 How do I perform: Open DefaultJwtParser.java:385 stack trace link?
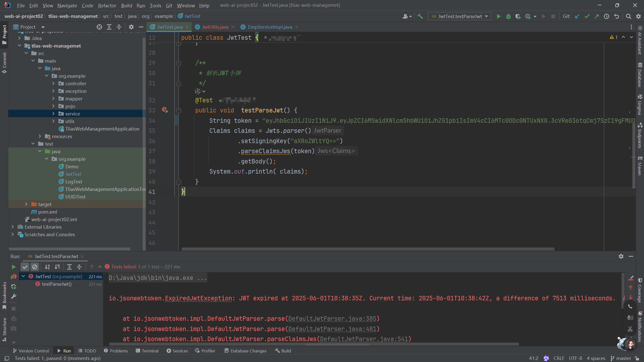(332, 318)
